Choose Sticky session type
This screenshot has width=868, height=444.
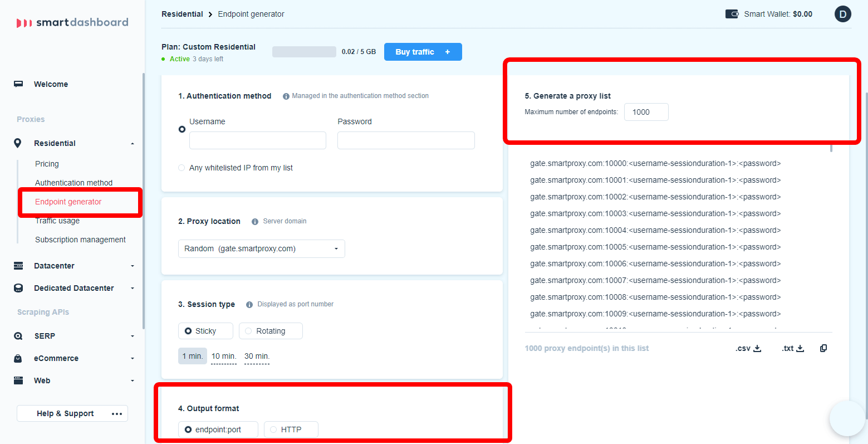point(205,331)
